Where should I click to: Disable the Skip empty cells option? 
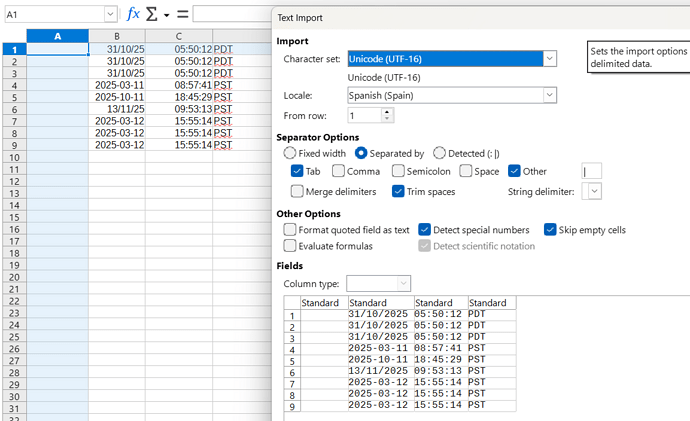pyautogui.click(x=551, y=229)
